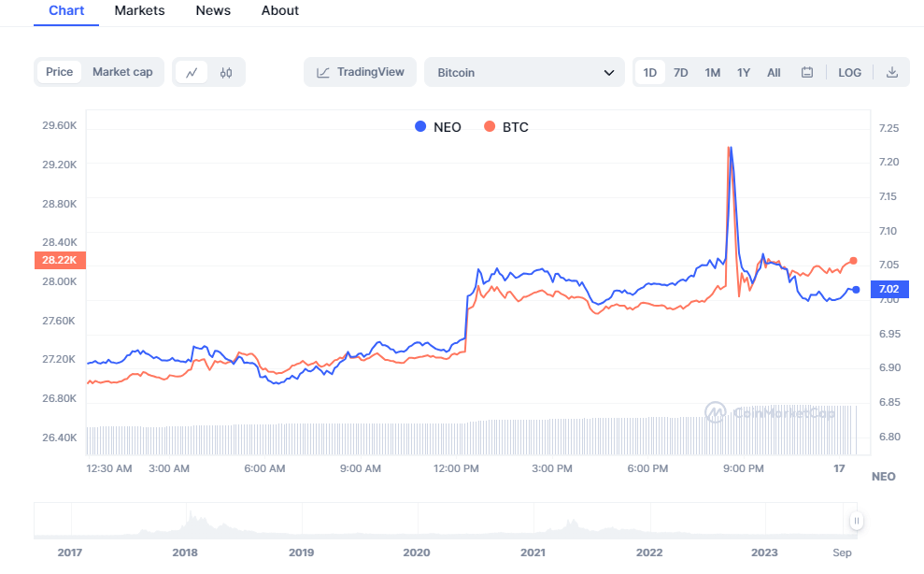924x574 pixels.
Task: Open the calendar date range picker
Action: coord(807,72)
